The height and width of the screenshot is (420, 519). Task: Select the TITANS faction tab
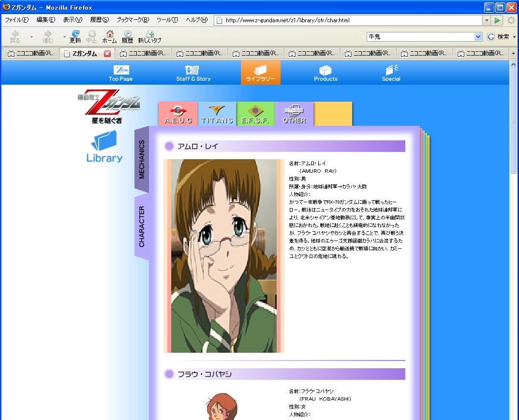tap(217, 114)
